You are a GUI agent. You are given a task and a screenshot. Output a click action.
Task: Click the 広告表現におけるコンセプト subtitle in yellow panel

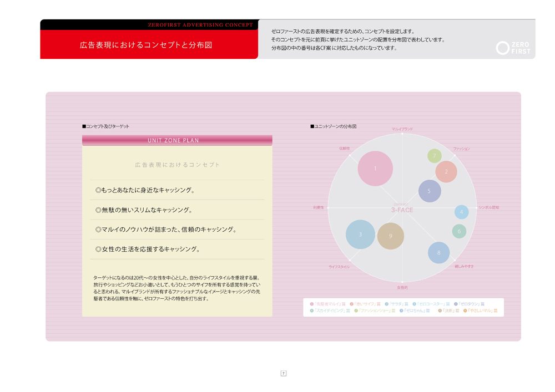(178, 165)
